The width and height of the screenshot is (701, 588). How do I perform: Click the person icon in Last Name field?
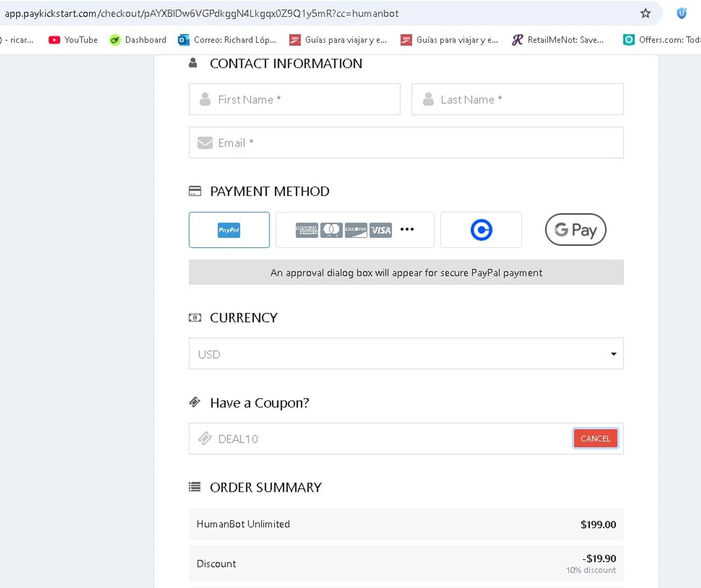428,99
